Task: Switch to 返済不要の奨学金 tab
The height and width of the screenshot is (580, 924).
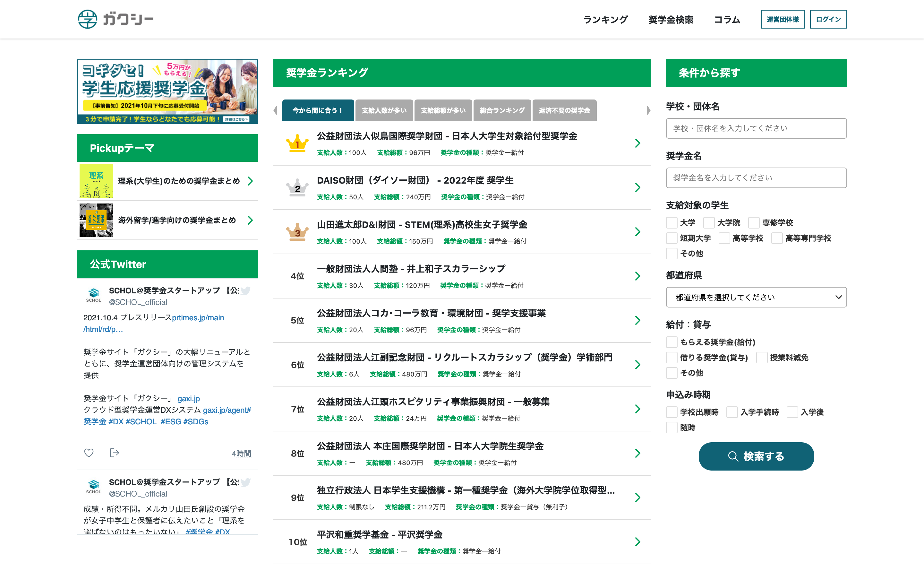Action: click(x=564, y=110)
